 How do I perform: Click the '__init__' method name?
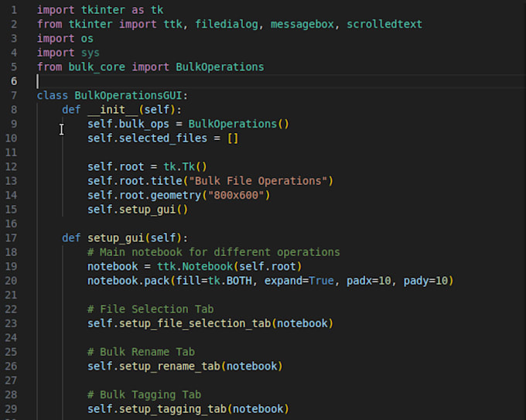112,110
